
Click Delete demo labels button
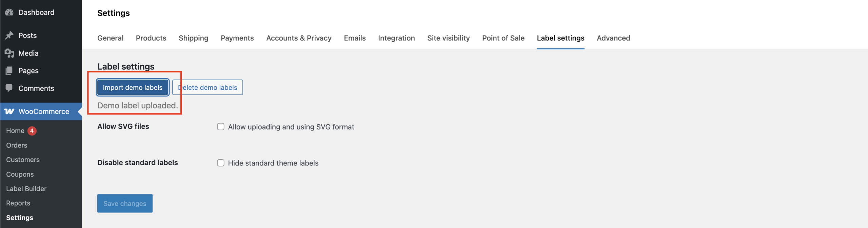pos(208,87)
